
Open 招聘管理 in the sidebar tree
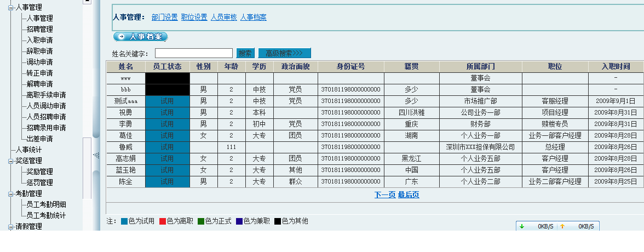pyautogui.click(x=40, y=29)
